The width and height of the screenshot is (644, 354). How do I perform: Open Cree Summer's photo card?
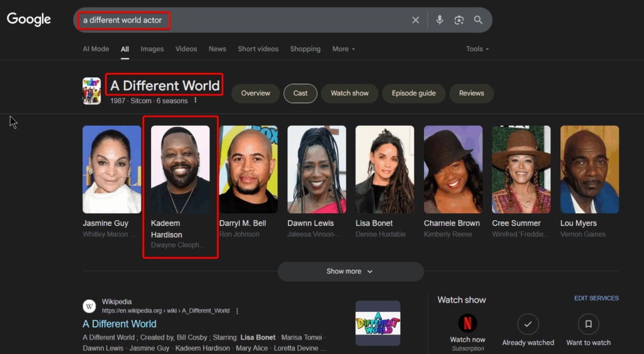point(521,169)
